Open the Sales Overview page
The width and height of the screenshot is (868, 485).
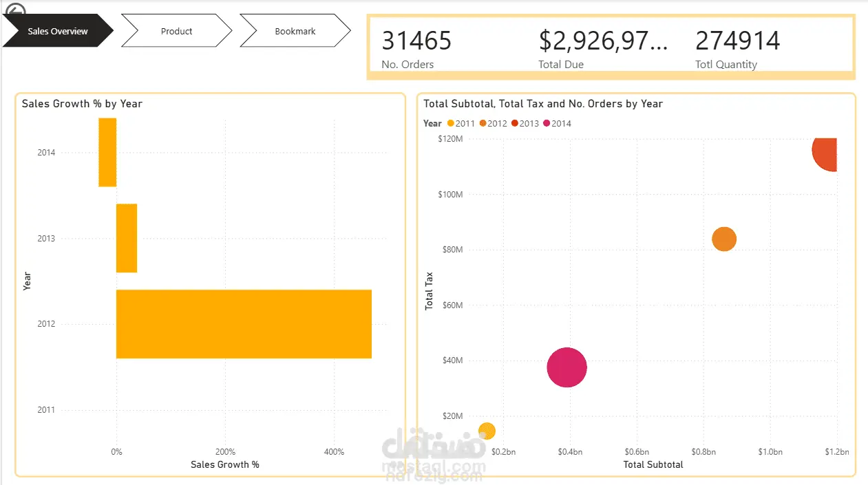[x=58, y=31]
